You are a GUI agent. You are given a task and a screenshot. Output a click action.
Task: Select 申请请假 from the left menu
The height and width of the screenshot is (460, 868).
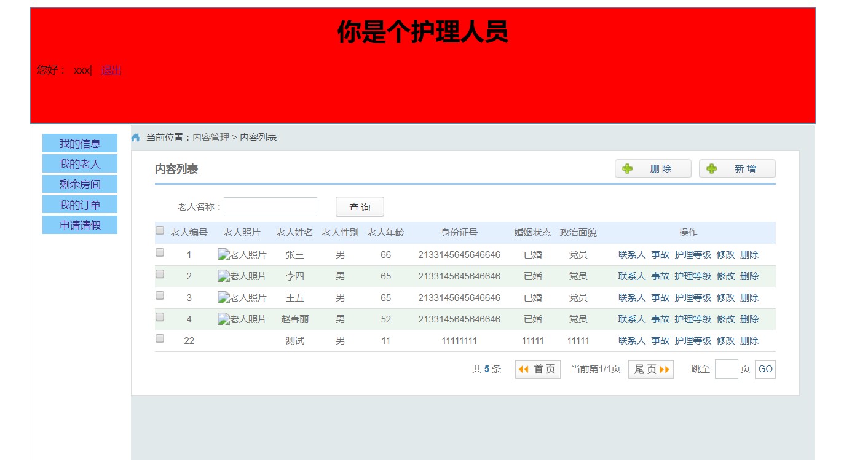click(80, 225)
